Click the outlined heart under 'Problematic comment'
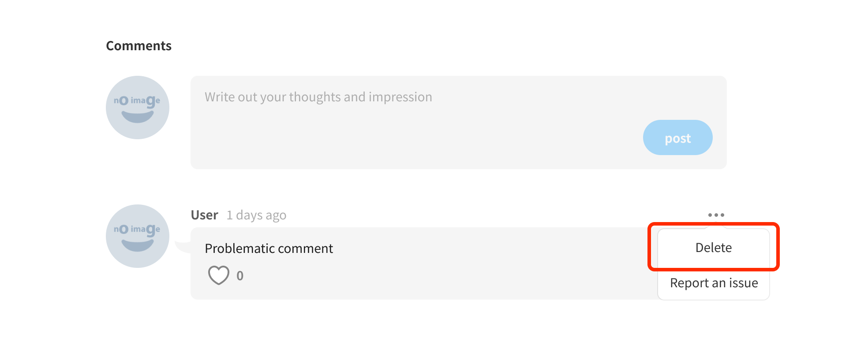 218,275
